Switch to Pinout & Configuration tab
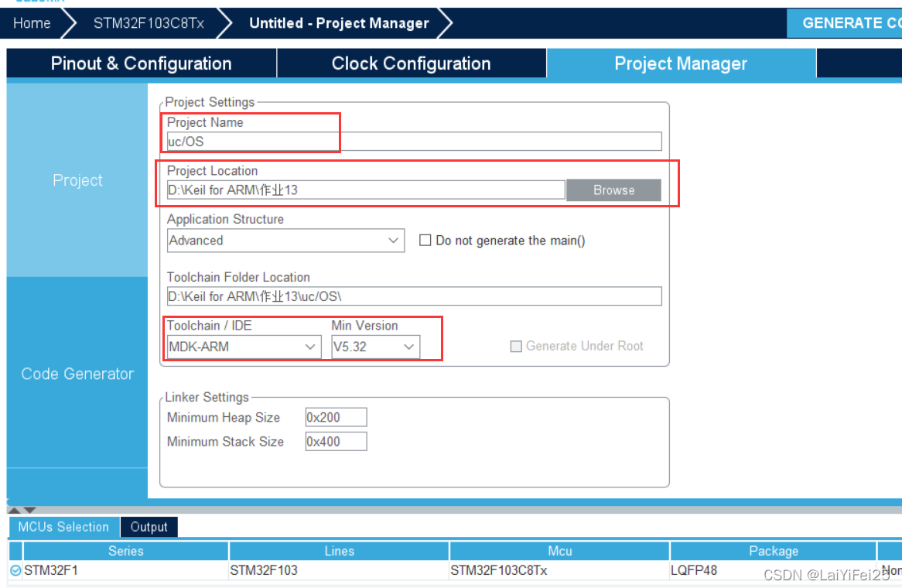 141,63
